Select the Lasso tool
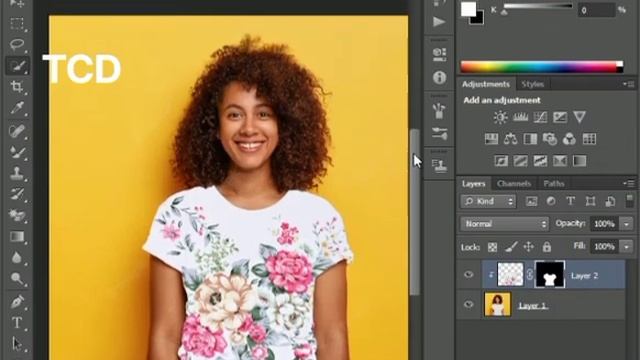This screenshot has width=640, height=360. (17, 44)
